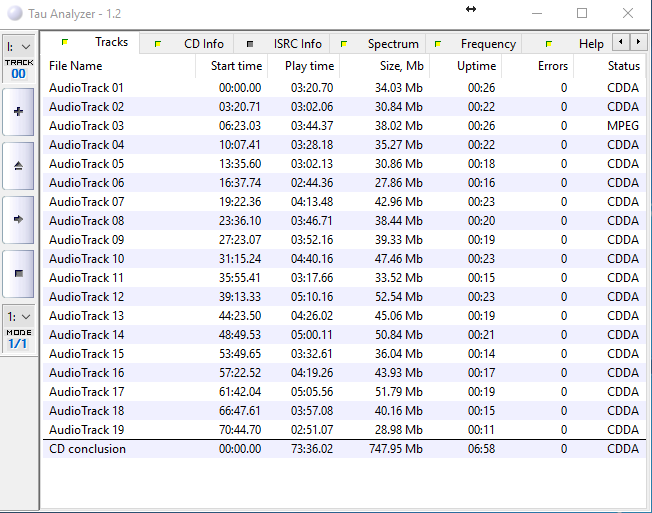Click the eject disc button
Image resolution: width=652 pixels, height=513 pixels.
(x=18, y=166)
